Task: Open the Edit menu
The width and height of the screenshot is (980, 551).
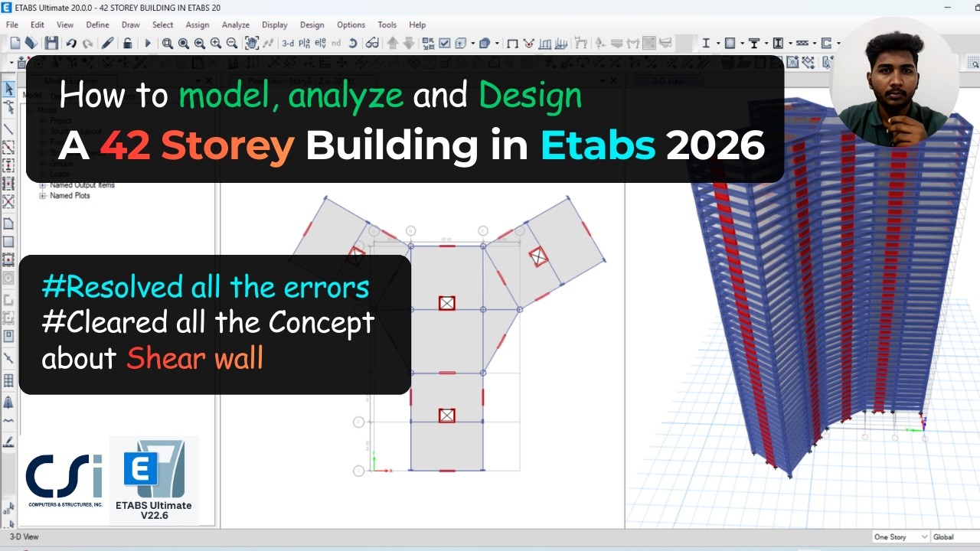Action: 38,24
